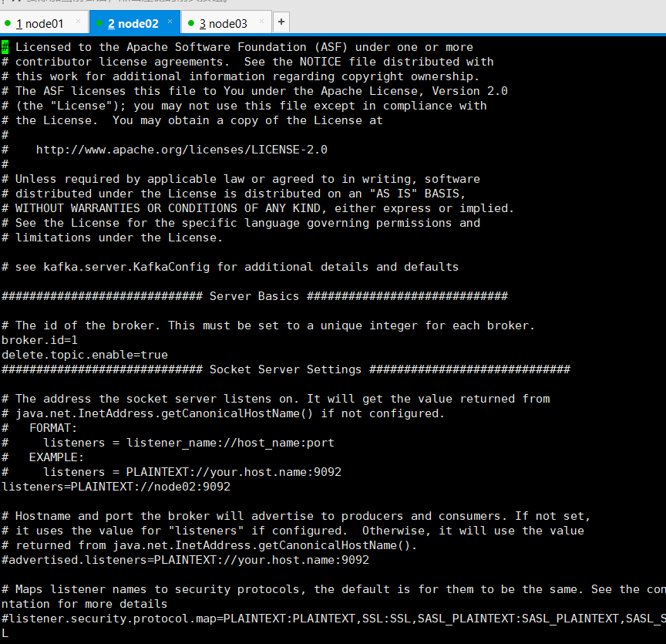Click the 'Hostname and port the broker' comment
This screenshot has height=644, width=666.
tap(296, 516)
